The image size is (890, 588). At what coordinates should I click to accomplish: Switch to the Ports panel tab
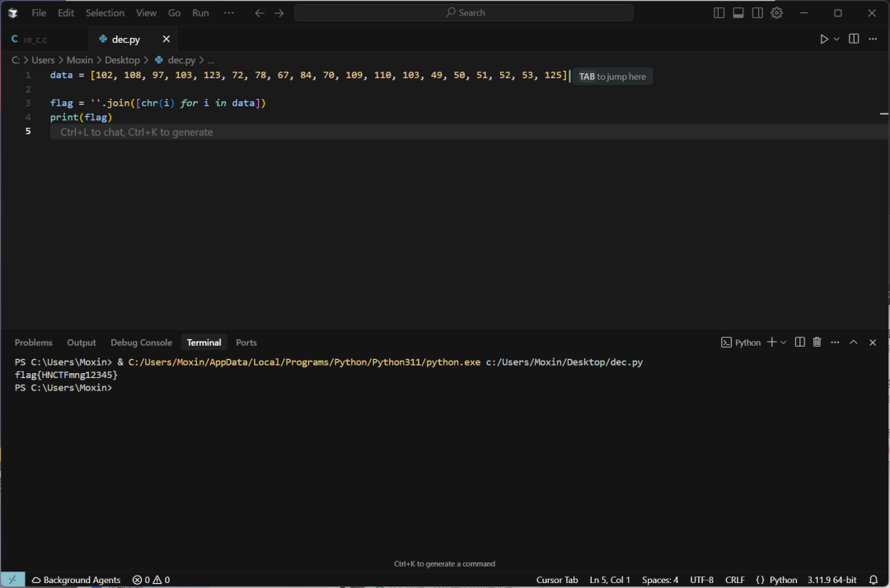pos(246,343)
